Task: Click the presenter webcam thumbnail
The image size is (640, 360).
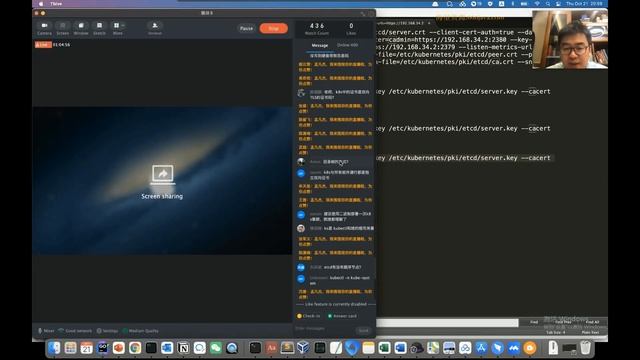Action: (570, 39)
